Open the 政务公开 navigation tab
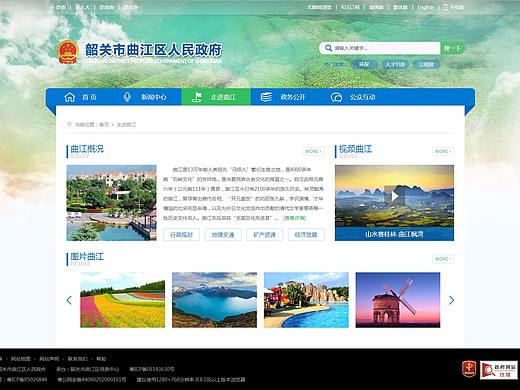 point(285,97)
